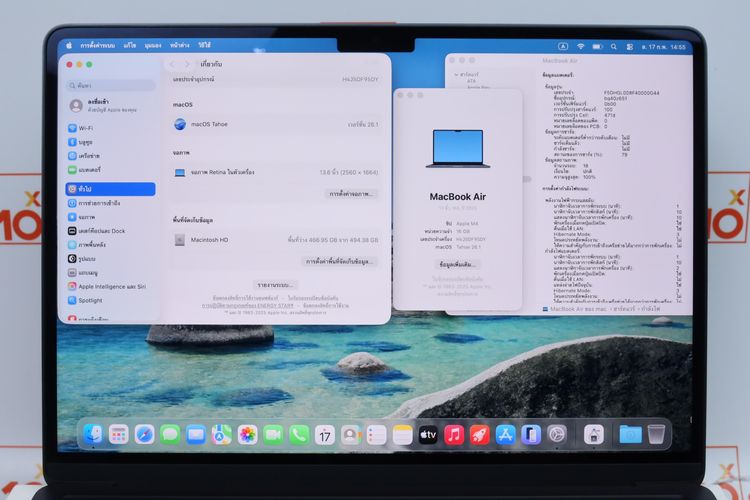Click the System Report button

point(275,285)
